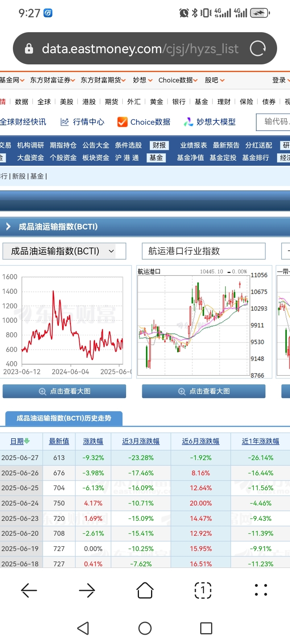The width and height of the screenshot is (290, 644).
Task: Open the 个股资金 link
Action: [x=63, y=158]
